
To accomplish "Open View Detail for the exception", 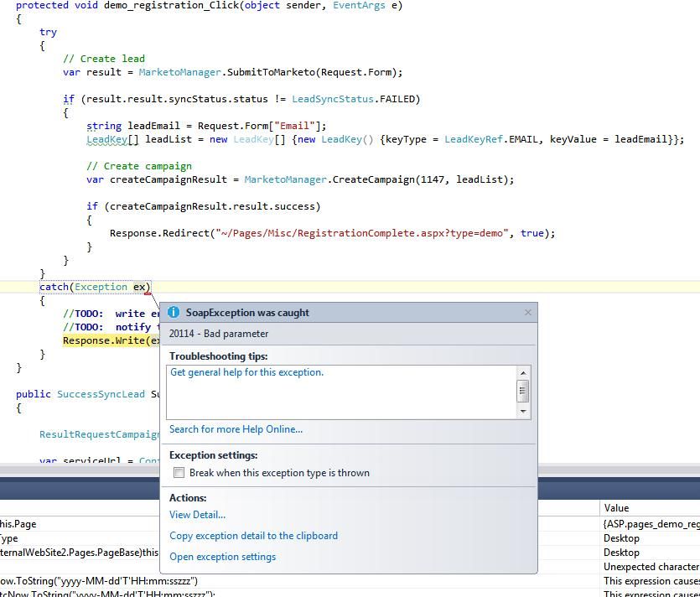I will click(x=197, y=515).
